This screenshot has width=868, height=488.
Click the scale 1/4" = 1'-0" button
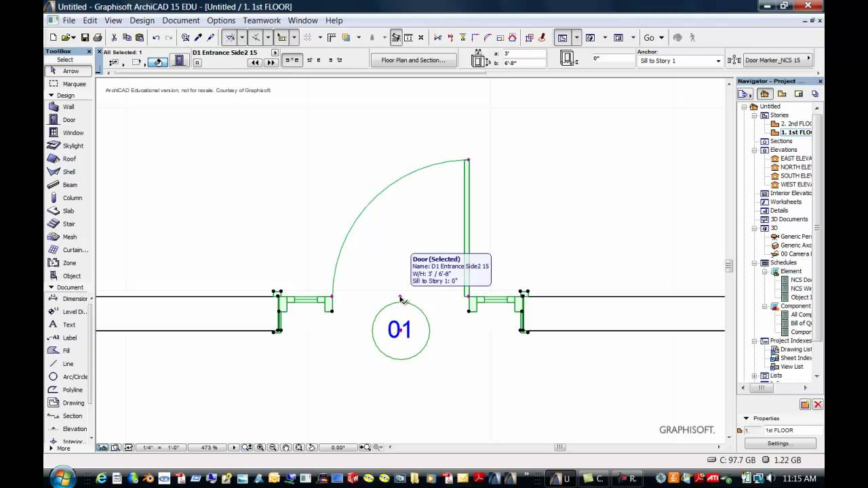(161, 447)
